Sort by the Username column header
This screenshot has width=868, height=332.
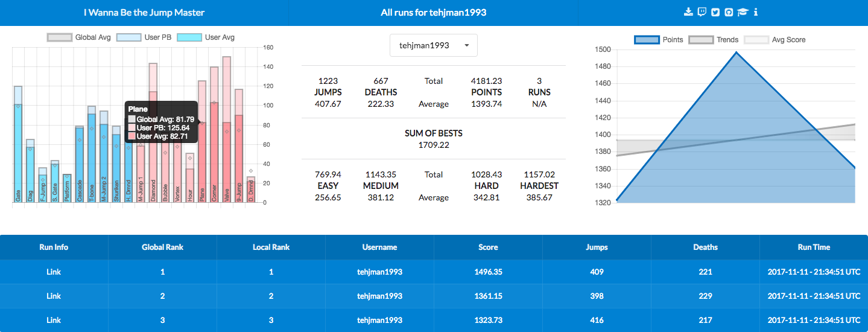(x=379, y=247)
